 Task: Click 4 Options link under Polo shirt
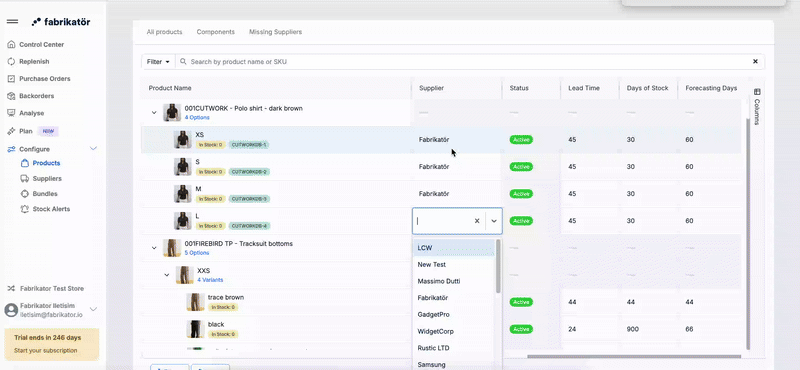(197, 117)
